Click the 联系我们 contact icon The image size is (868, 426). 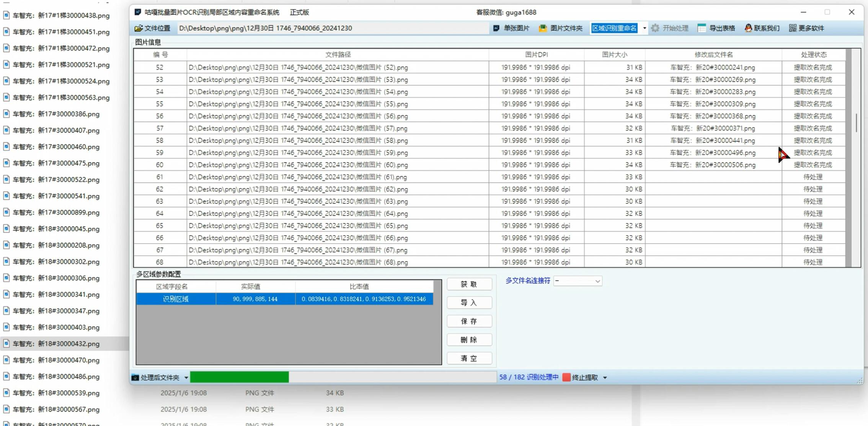pos(748,28)
